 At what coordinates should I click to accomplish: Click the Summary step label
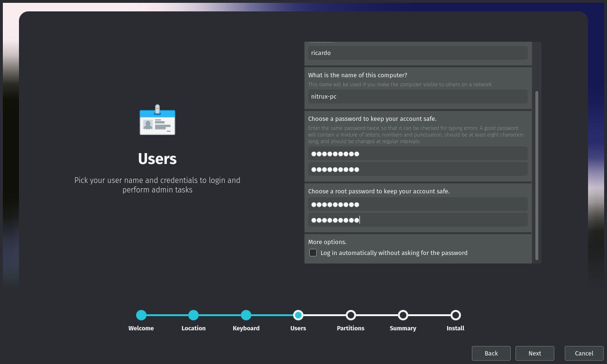coord(403,328)
